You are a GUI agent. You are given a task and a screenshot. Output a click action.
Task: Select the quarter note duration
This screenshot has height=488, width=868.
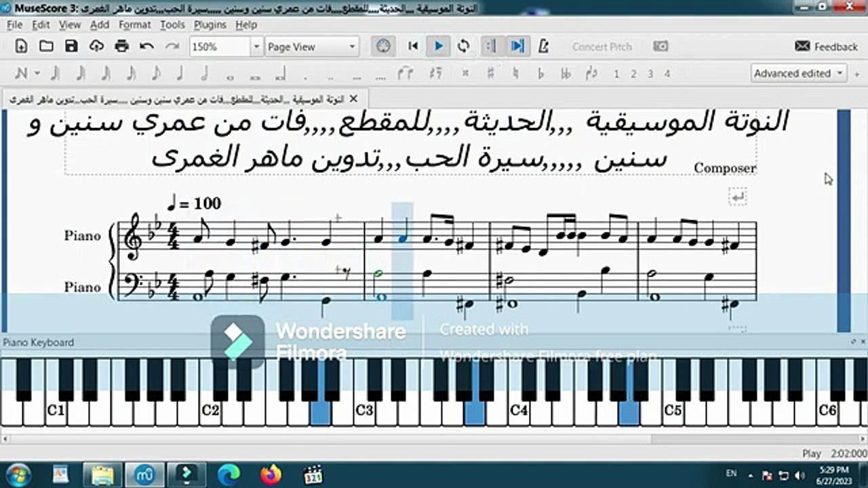pyautogui.click(x=180, y=73)
